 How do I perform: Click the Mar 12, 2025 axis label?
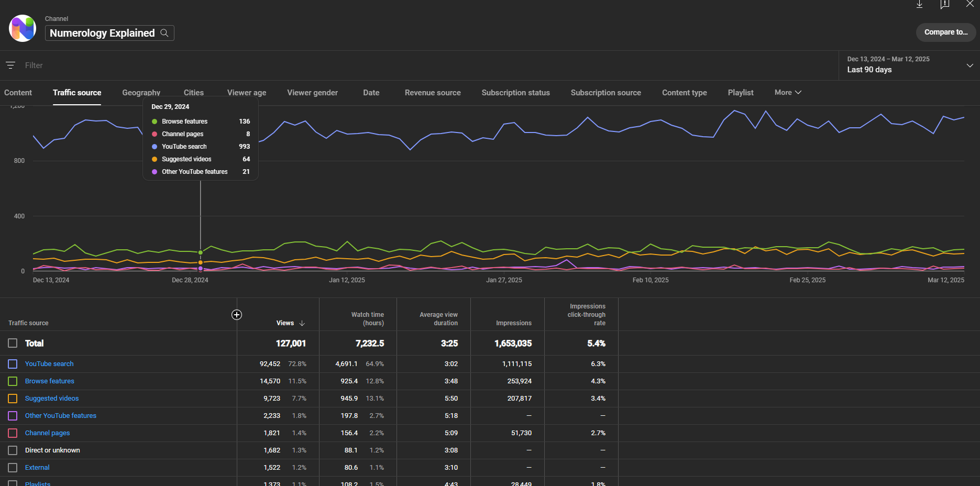click(x=946, y=280)
